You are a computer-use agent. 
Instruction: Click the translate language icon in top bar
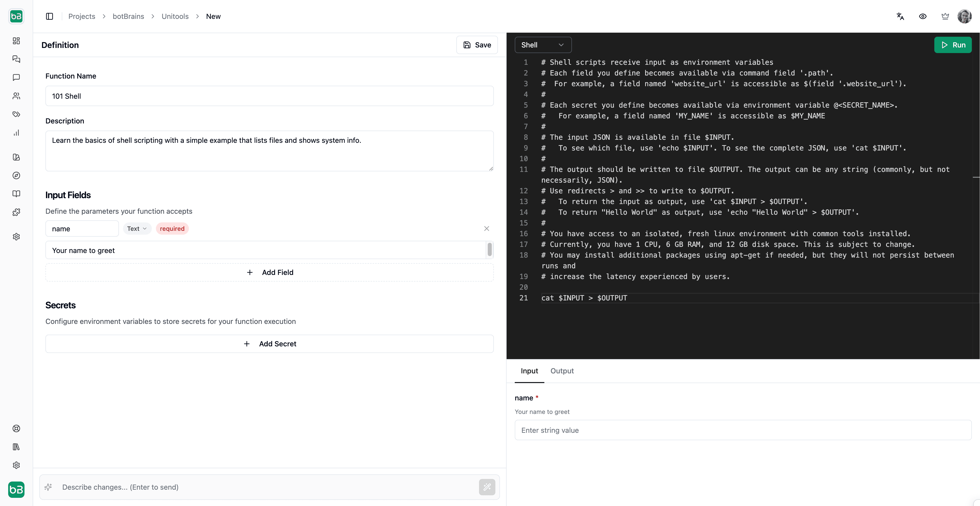point(900,16)
